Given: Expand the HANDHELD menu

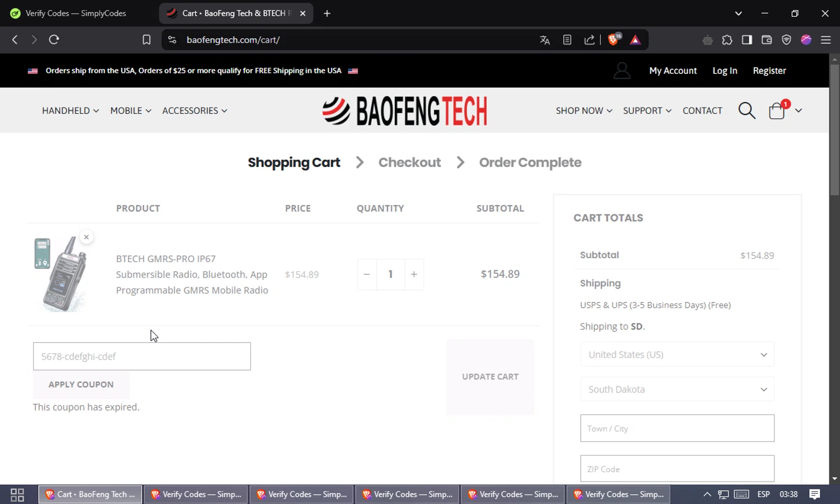Looking at the screenshot, I should click(71, 110).
